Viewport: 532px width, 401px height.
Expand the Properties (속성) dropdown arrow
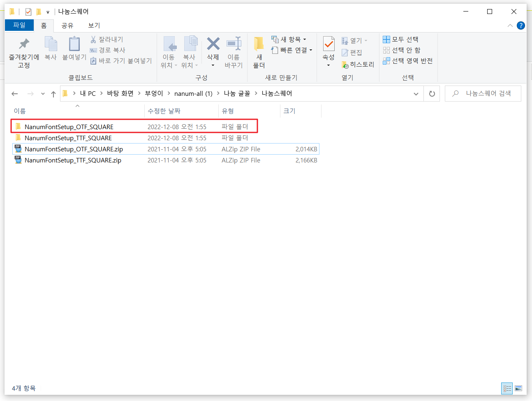pos(328,65)
